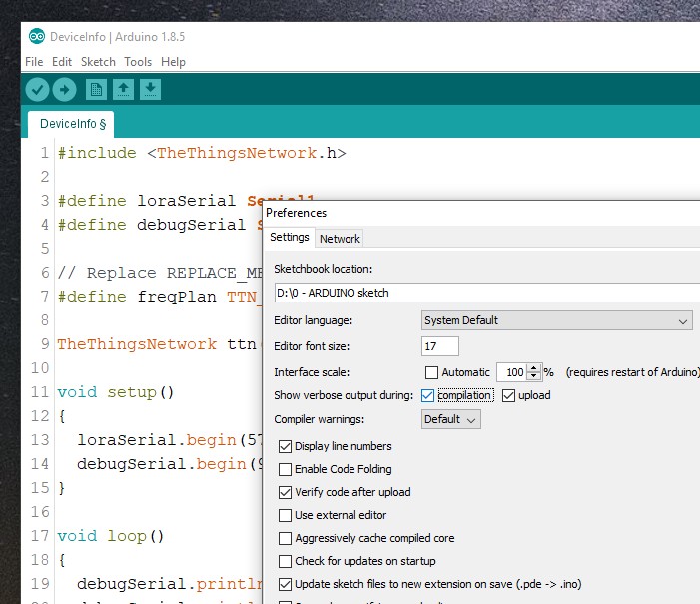Open the Edit menu
This screenshot has height=604, width=700.
coord(62,62)
